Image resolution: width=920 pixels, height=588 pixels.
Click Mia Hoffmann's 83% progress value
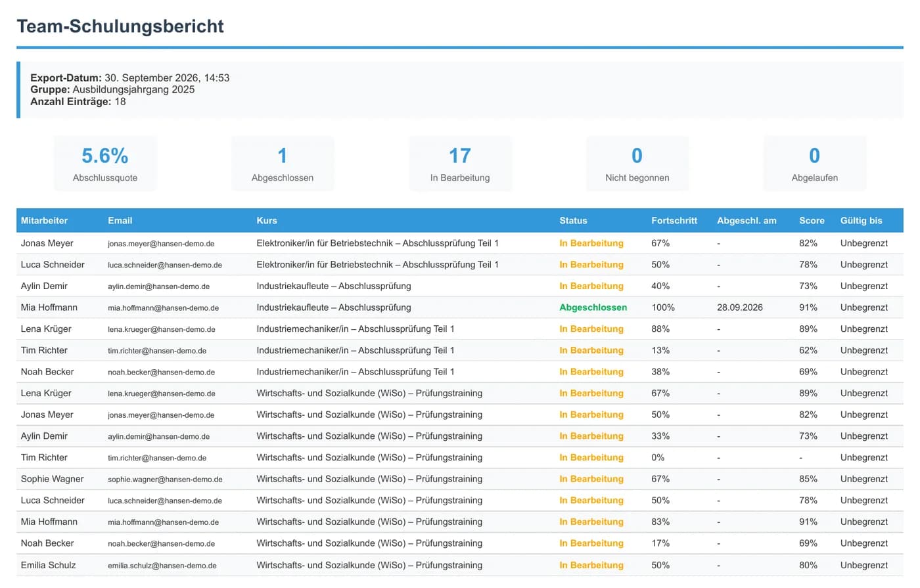pyautogui.click(x=660, y=522)
